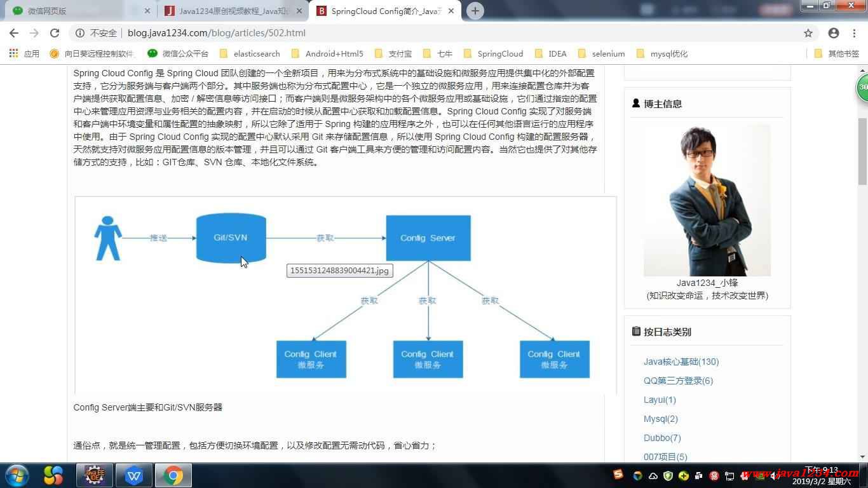
Task: Click the Windows Start button
Action: click(17, 475)
